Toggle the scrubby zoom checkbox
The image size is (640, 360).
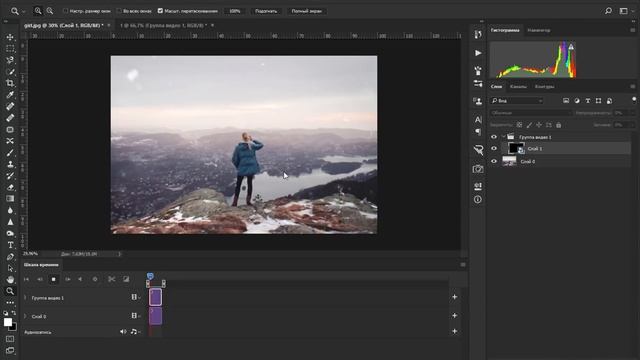pos(160,11)
